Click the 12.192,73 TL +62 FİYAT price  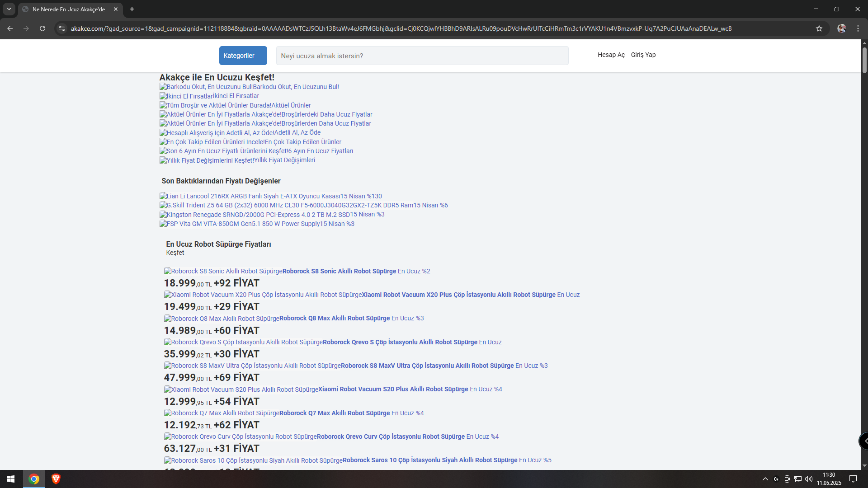coord(212,425)
